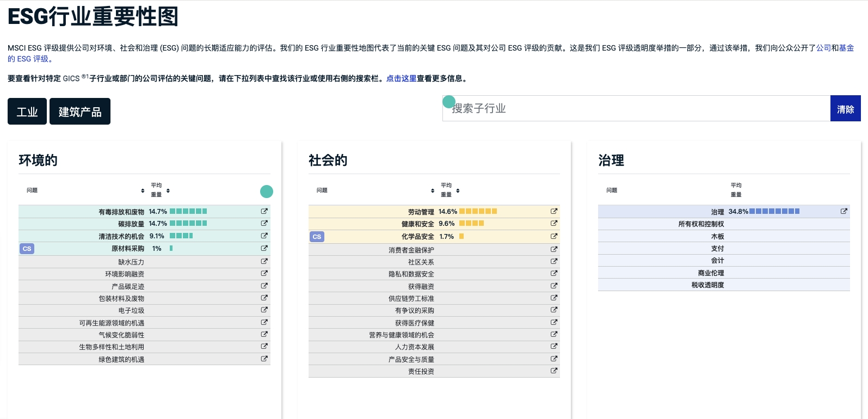
Task: Select the 建筑产品 sub-industry button
Action: coord(80,112)
